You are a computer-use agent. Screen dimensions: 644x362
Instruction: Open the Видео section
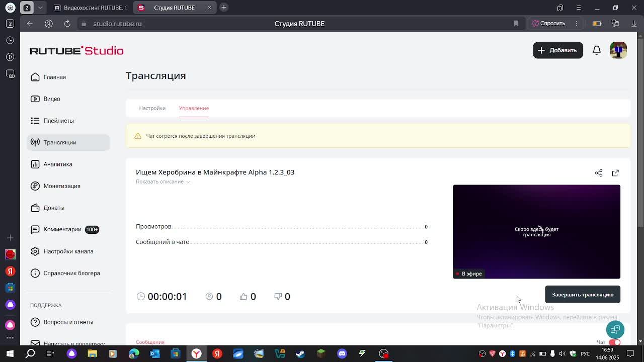(68, 99)
